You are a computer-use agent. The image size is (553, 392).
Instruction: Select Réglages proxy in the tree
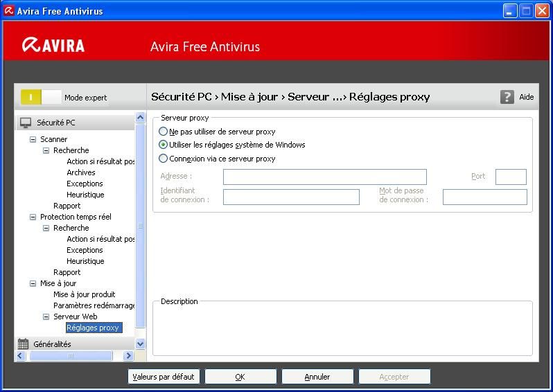[94, 328]
